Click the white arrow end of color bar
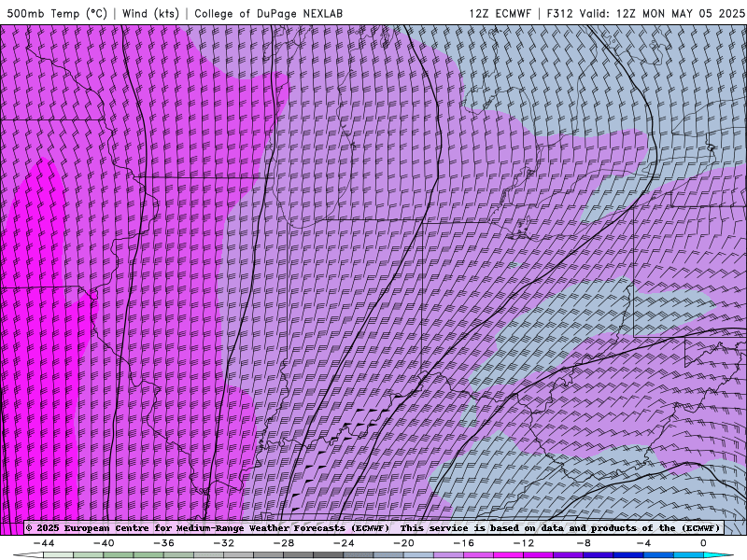Viewport: 747px width, 560px height. pyautogui.click(x=28, y=555)
